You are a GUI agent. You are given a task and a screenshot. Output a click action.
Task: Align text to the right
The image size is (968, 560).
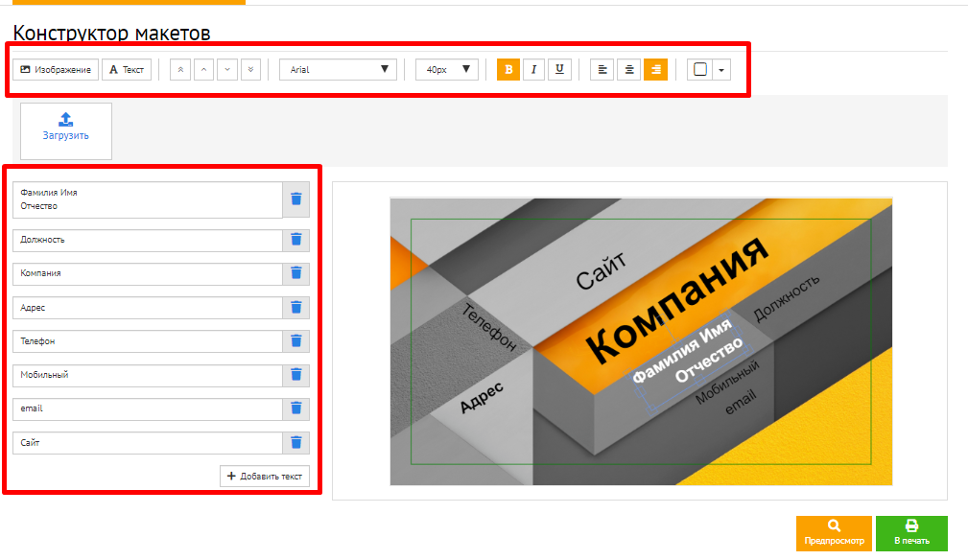click(x=655, y=70)
